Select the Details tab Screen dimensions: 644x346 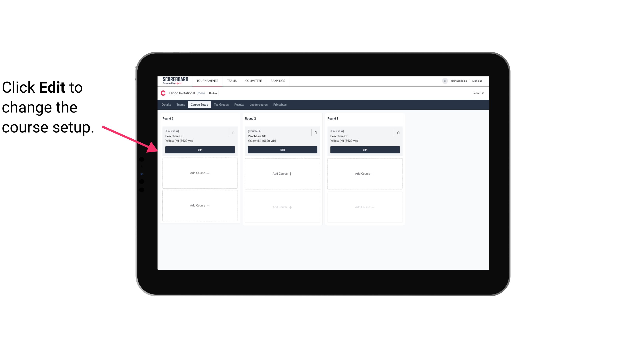point(166,104)
